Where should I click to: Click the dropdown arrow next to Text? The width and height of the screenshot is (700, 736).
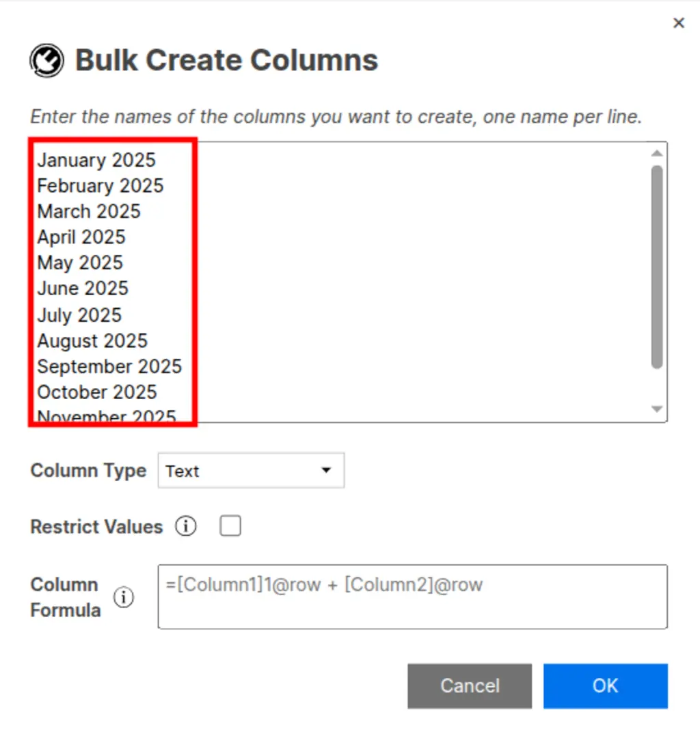point(326,470)
